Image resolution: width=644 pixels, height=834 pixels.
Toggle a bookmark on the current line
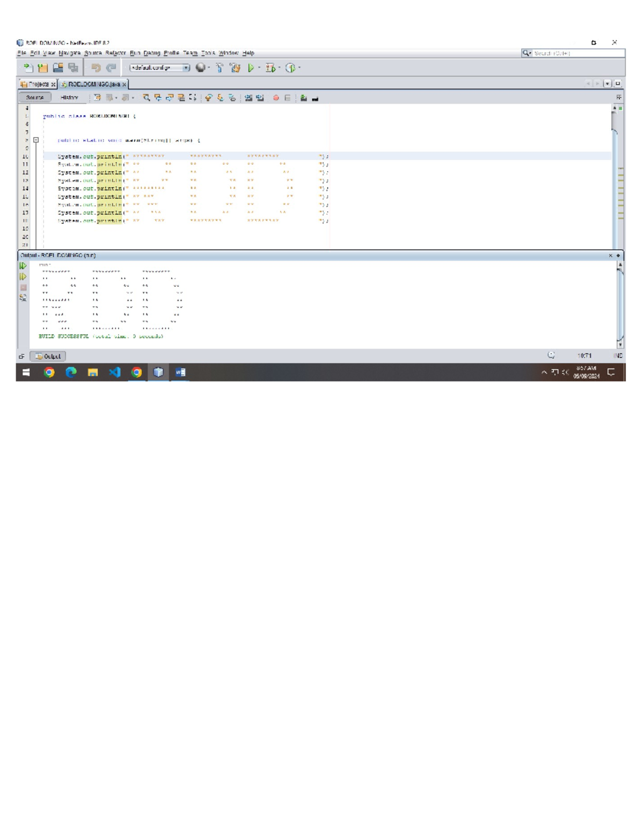pyautogui.click(x=233, y=97)
